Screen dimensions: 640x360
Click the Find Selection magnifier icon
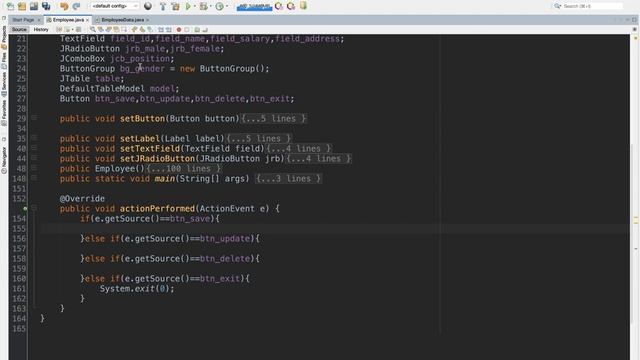[93, 29]
